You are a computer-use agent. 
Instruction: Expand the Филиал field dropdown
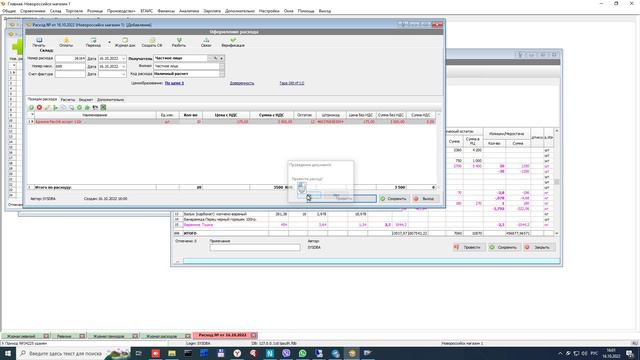click(x=222, y=66)
